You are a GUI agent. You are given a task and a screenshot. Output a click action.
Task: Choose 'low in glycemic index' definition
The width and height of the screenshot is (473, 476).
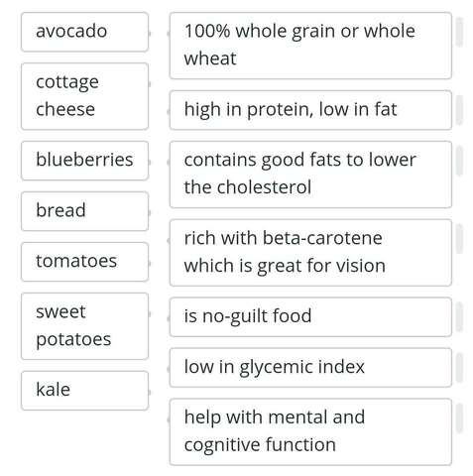click(x=310, y=368)
